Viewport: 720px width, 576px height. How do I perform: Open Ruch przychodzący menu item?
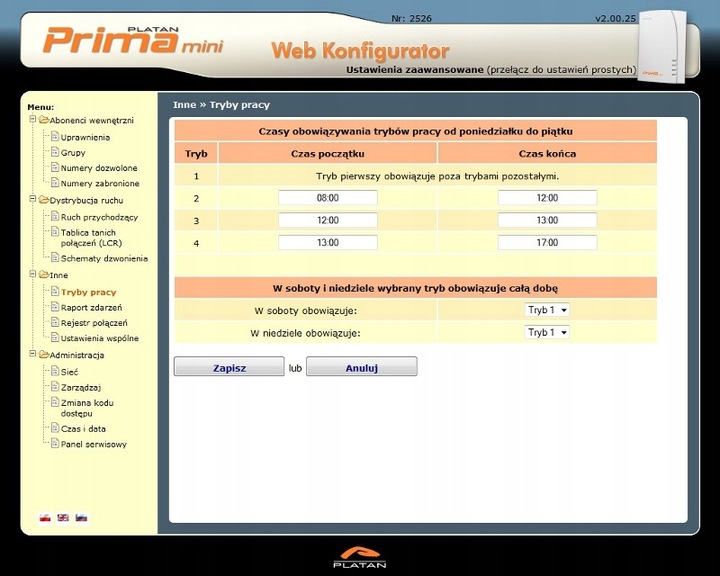click(99, 217)
